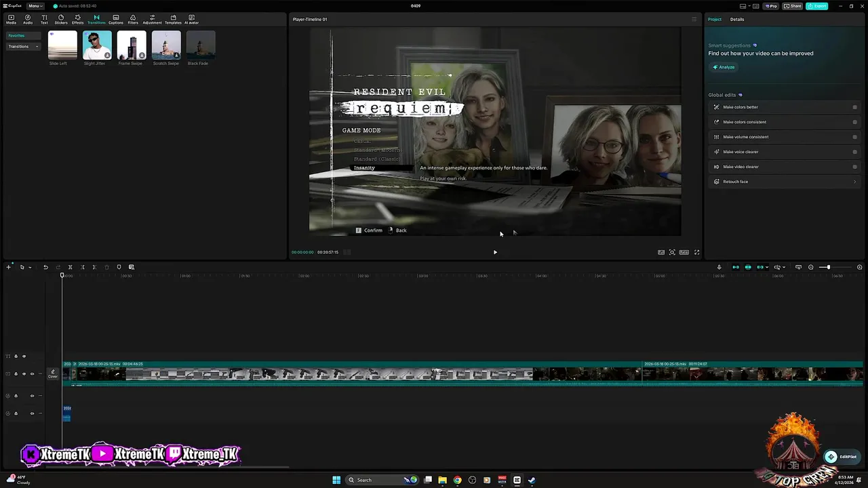Select the Slide Left transition thumbnail

pyautogui.click(x=62, y=45)
